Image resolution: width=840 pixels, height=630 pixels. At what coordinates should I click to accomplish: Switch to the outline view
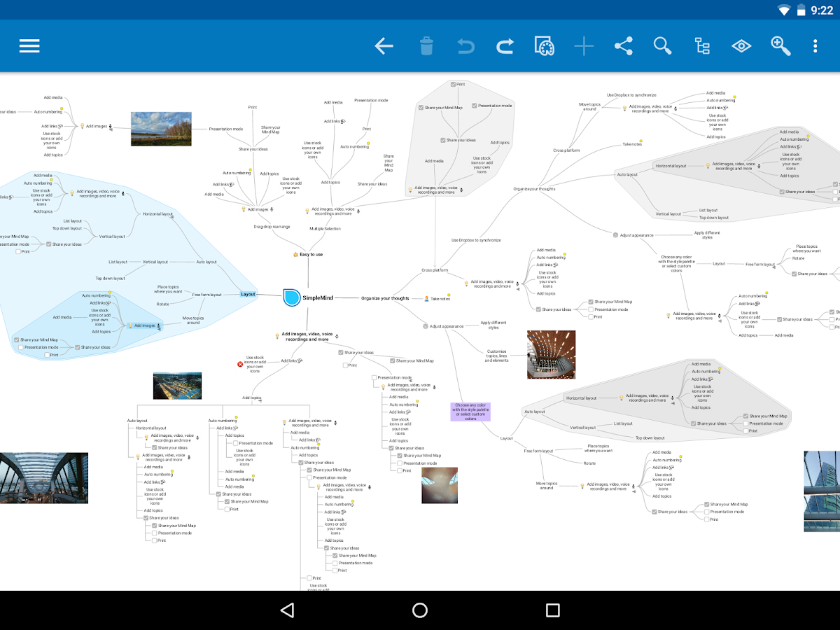(701, 45)
